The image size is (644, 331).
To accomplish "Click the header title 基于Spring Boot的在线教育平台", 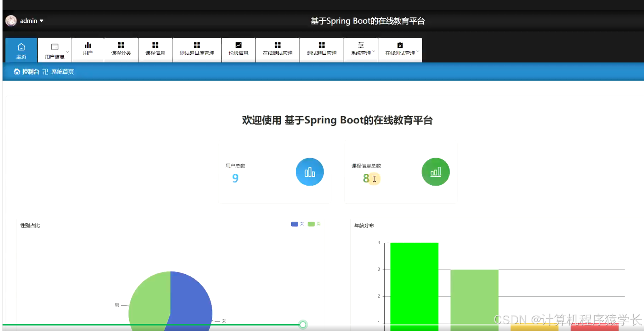I will click(x=368, y=21).
